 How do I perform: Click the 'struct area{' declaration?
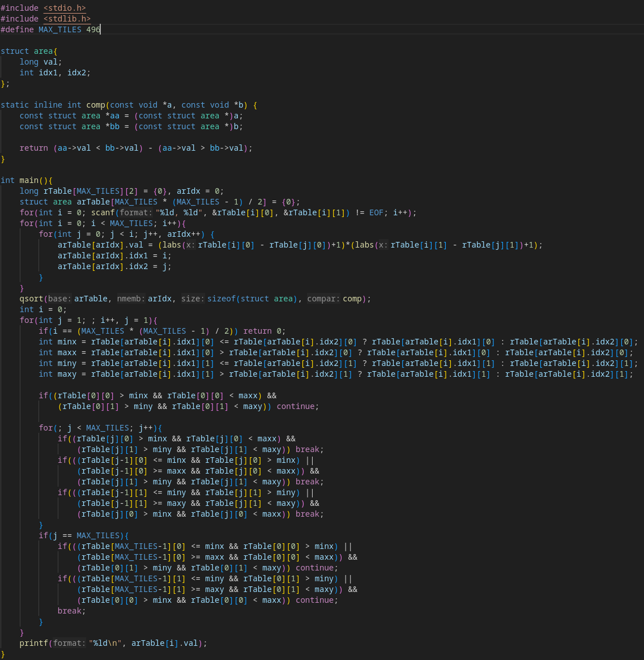(29, 51)
